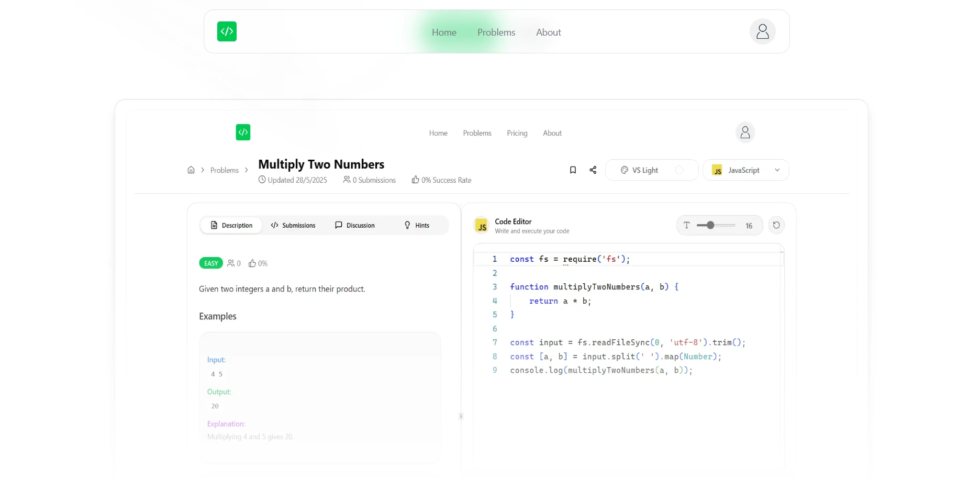Click the green code logo in top navbar
980x478 pixels.
(x=227, y=31)
